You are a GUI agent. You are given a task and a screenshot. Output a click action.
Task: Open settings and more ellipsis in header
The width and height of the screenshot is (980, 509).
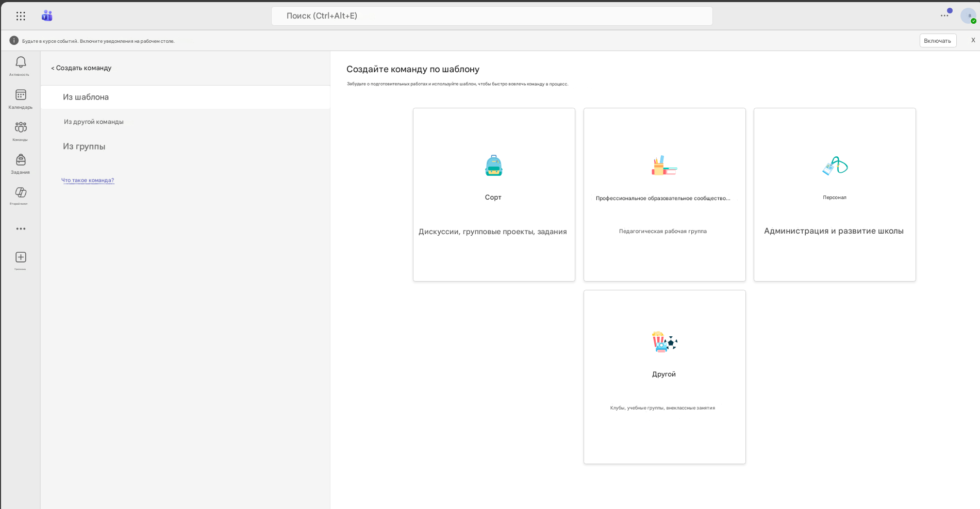coord(944,15)
